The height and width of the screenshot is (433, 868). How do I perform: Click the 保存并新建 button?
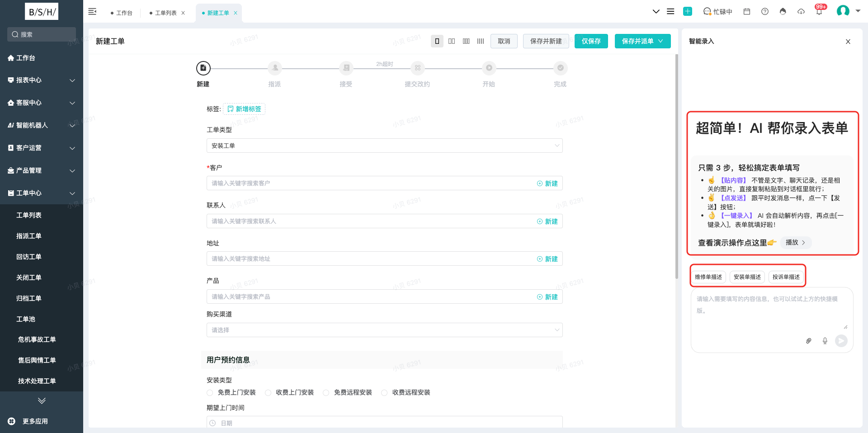(546, 41)
